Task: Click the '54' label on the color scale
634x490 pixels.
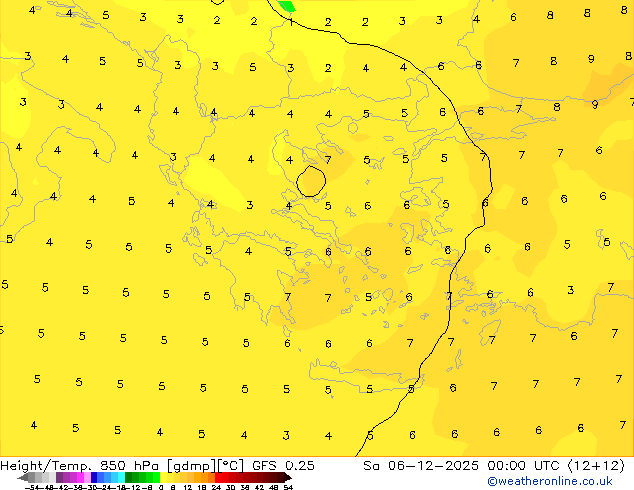Action: tap(288, 487)
